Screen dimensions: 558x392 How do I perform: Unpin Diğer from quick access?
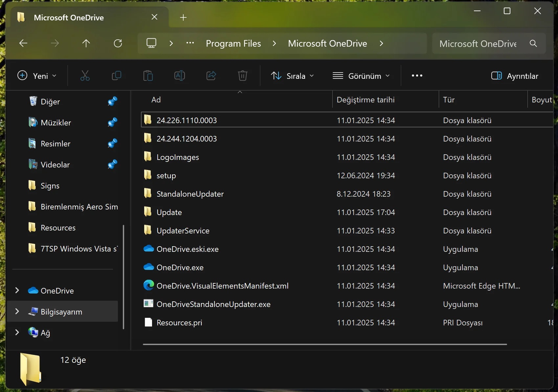tap(113, 101)
